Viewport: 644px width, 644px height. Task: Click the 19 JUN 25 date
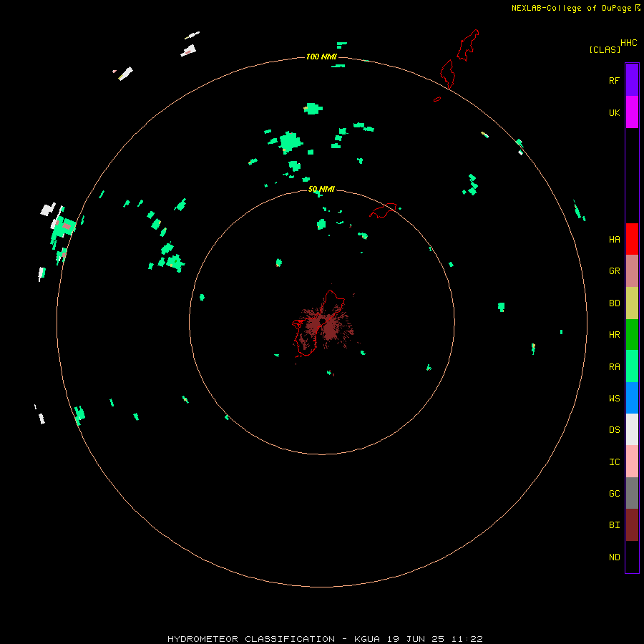[x=416, y=639]
